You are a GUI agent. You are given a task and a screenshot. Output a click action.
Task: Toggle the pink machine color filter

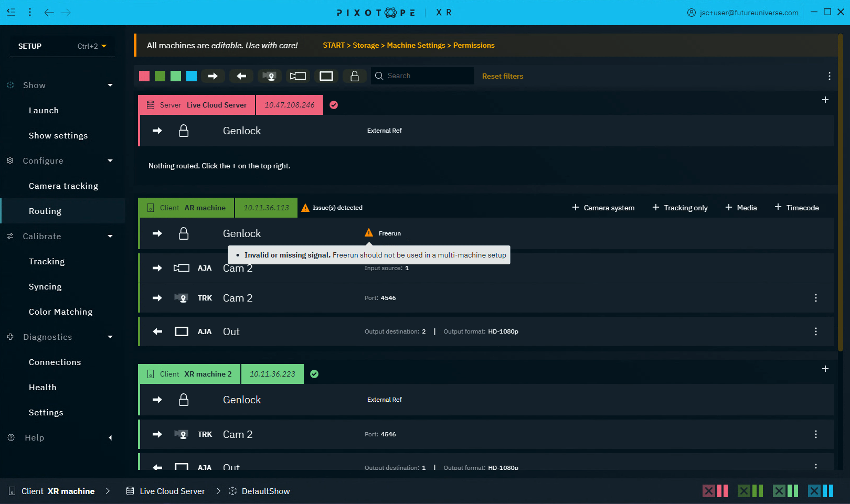(x=144, y=76)
